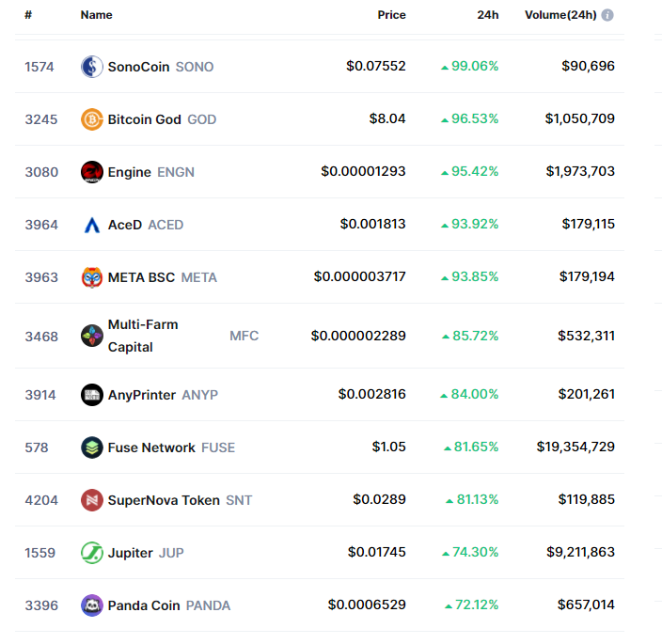Click the Fuse Network logo icon
Screen dimensions: 662x644
coord(91,448)
